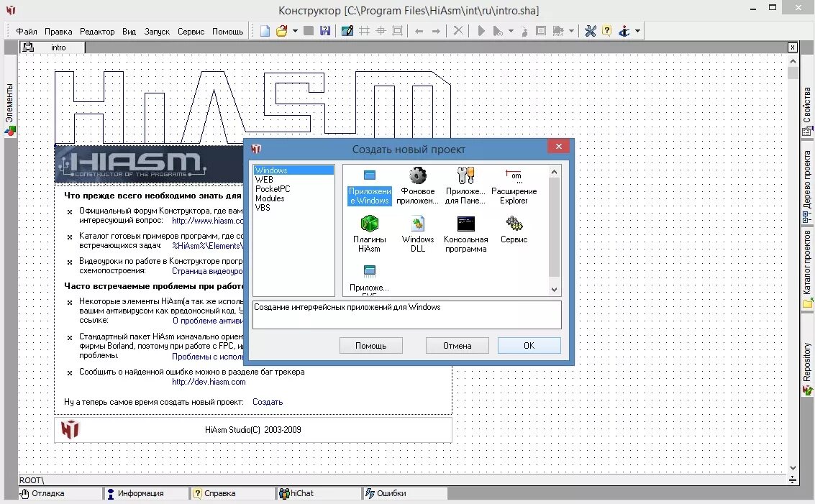Open the Вид menu
This screenshot has width=815, height=504.
pos(129,32)
